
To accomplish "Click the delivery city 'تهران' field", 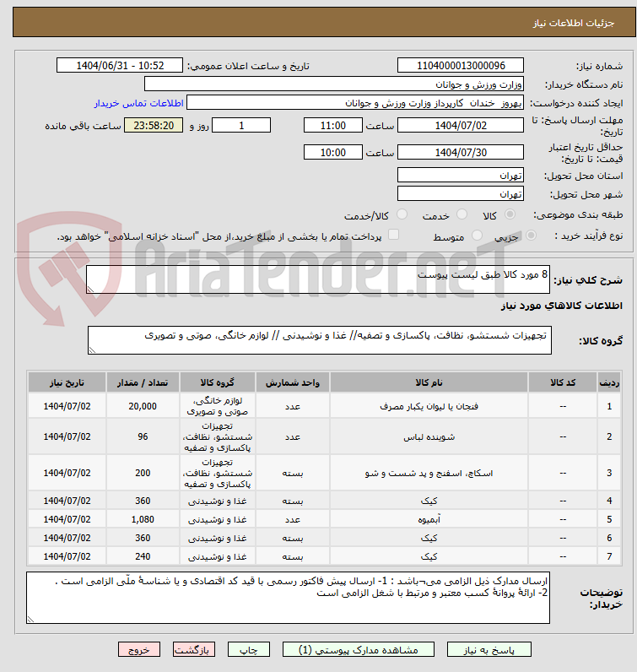I will (x=461, y=193).
